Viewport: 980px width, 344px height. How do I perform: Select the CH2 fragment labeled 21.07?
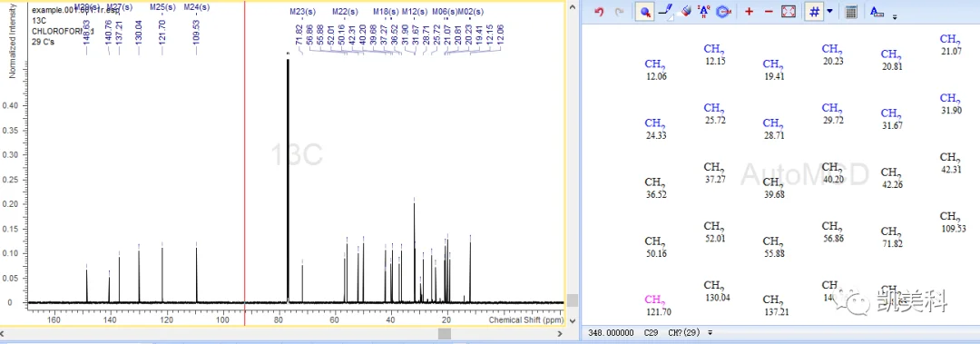[x=951, y=44]
